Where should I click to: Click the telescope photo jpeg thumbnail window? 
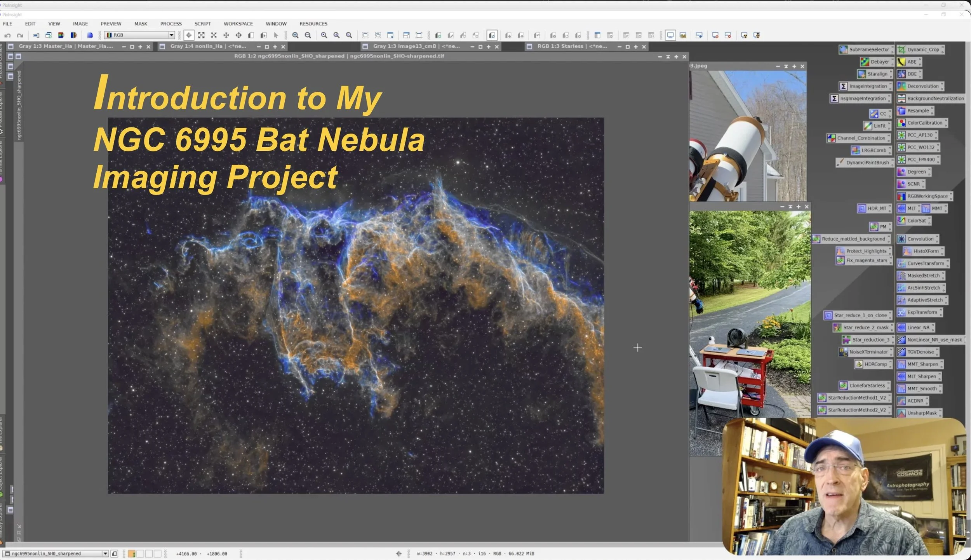[x=748, y=136]
